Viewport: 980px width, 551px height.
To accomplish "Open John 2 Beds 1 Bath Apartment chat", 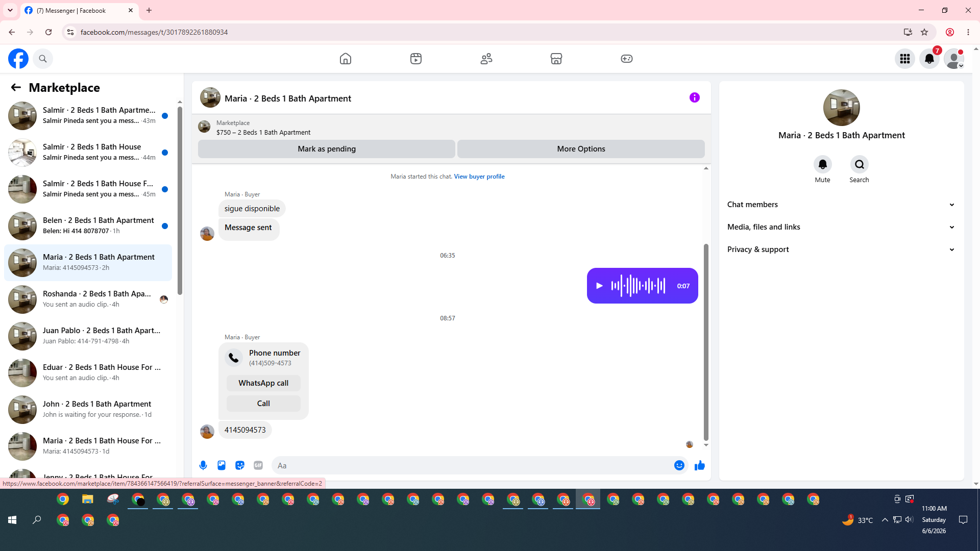I will pos(88,410).
